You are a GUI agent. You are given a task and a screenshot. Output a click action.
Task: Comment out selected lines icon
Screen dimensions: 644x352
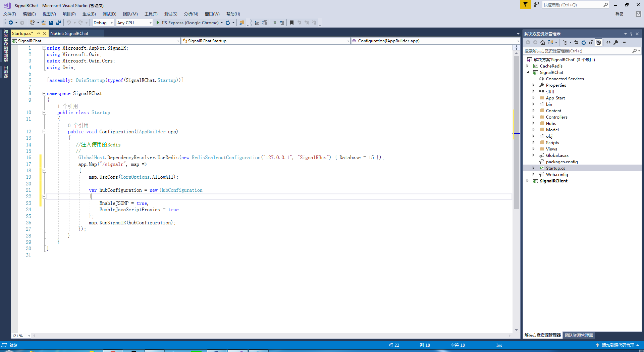[x=274, y=23]
